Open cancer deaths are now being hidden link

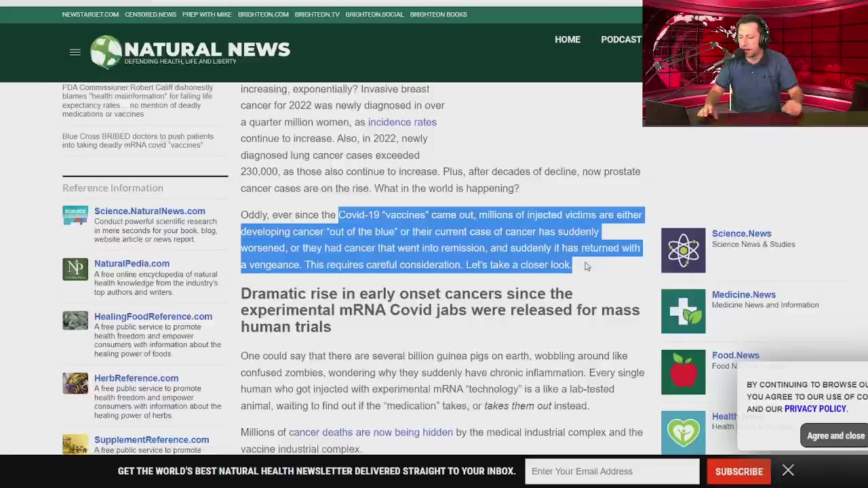[x=371, y=432]
